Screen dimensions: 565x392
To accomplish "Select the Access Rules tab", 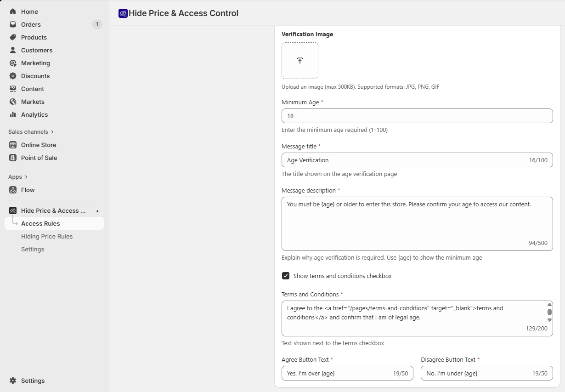I will tap(40, 223).
